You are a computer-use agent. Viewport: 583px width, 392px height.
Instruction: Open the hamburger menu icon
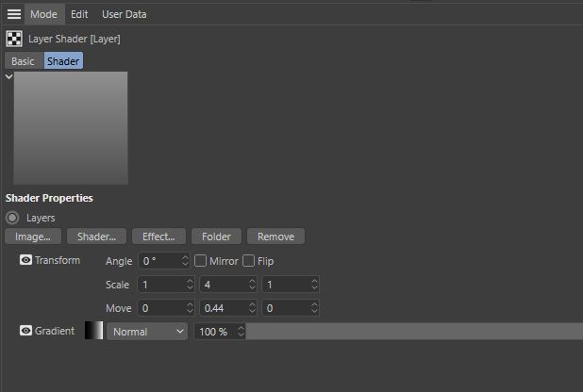[x=14, y=14]
